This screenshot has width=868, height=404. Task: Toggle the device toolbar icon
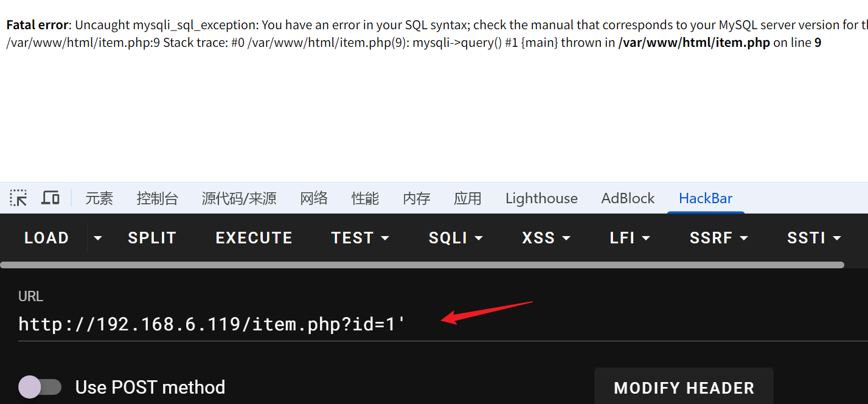point(50,198)
